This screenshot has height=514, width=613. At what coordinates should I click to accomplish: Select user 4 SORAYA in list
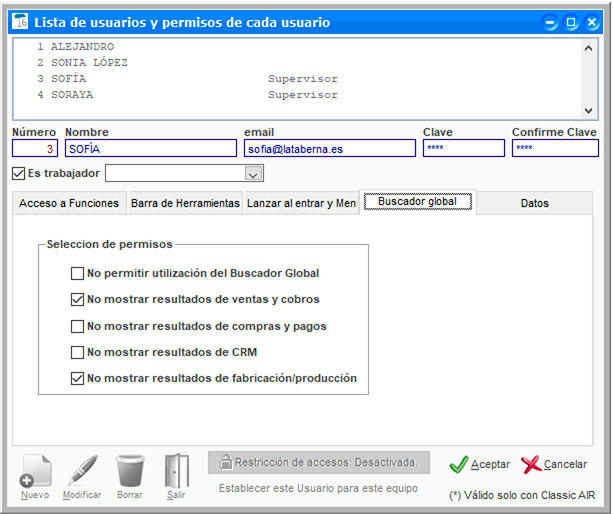click(297, 95)
